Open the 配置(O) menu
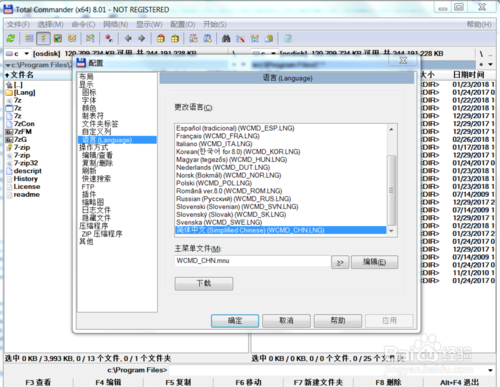 pos(183,24)
